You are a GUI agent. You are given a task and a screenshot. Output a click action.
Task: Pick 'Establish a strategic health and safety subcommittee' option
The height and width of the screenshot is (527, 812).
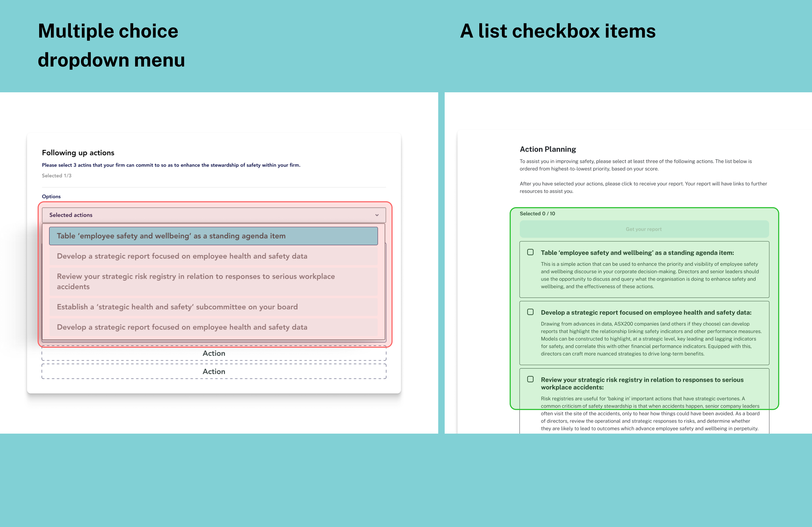click(x=213, y=307)
